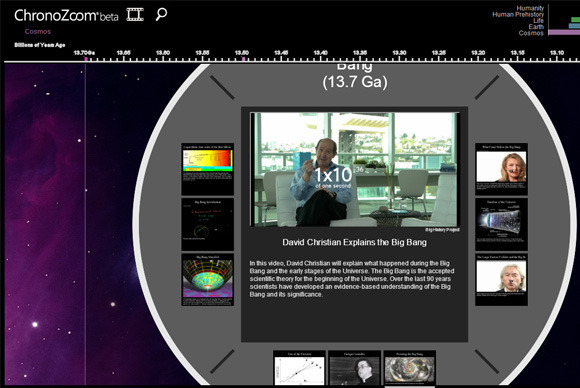Open the Georges Lemaître portrait thumbnail

click(354, 368)
